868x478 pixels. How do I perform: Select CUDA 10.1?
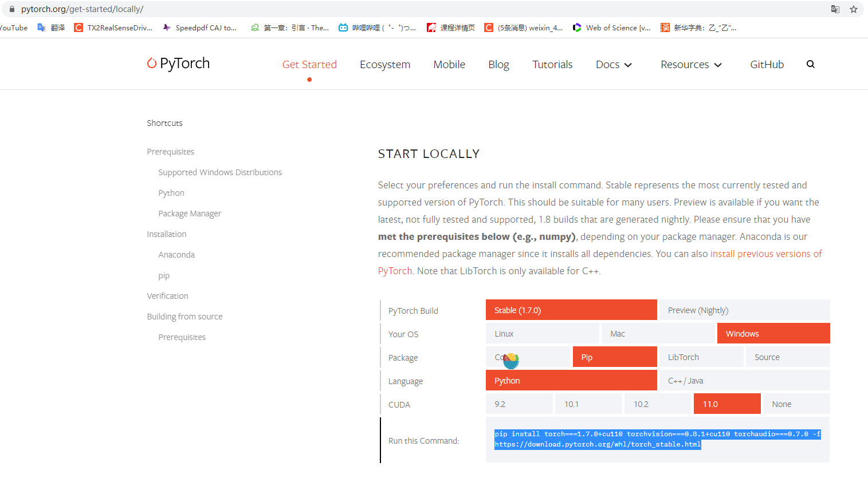coord(588,404)
